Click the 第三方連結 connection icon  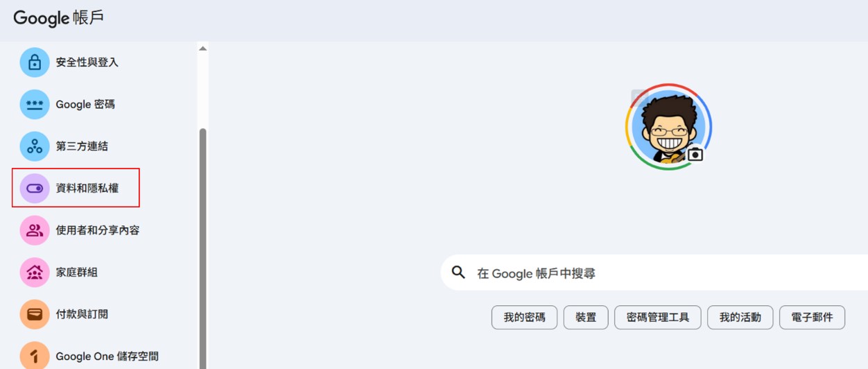click(x=35, y=146)
